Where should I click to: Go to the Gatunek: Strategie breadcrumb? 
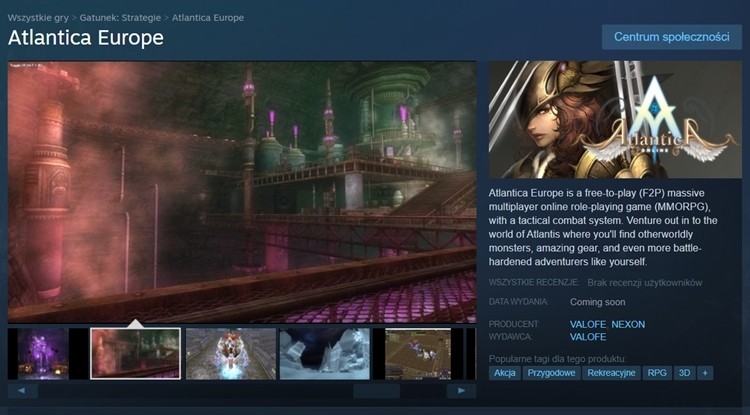tap(120, 18)
